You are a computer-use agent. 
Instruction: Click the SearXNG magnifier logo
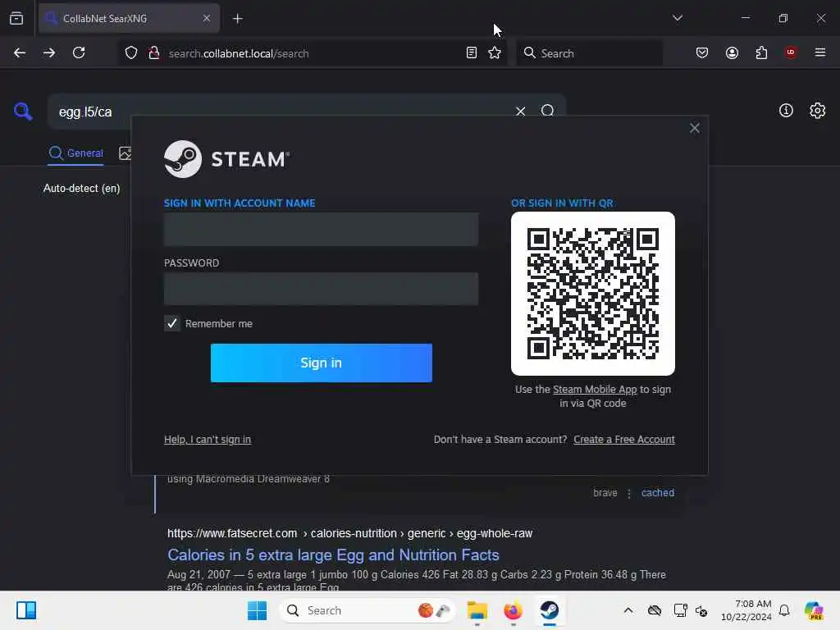pyautogui.click(x=23, y=112)
